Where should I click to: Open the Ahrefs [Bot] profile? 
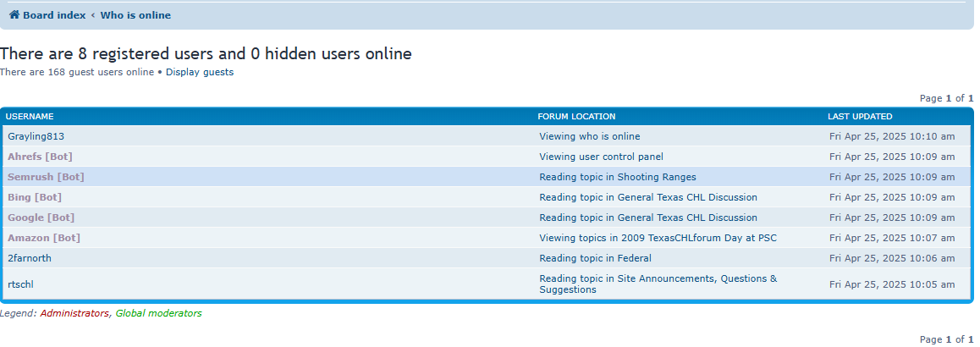pos(40,157)
